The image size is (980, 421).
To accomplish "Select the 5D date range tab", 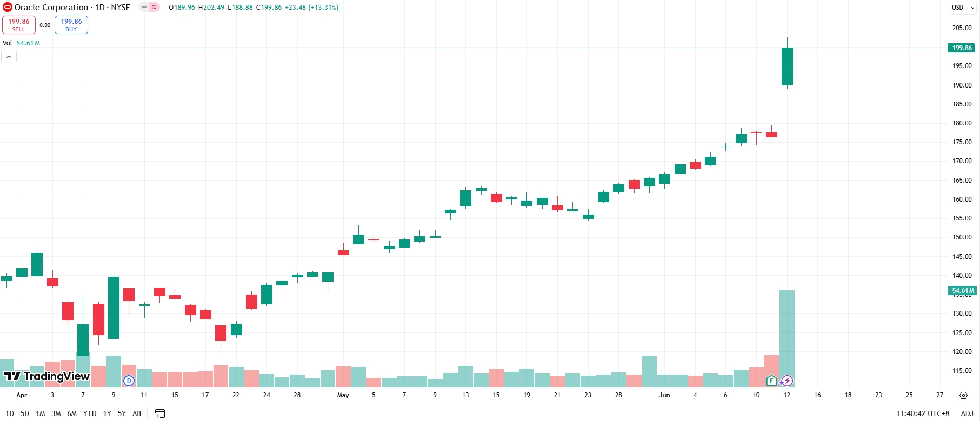I will 25,413.
